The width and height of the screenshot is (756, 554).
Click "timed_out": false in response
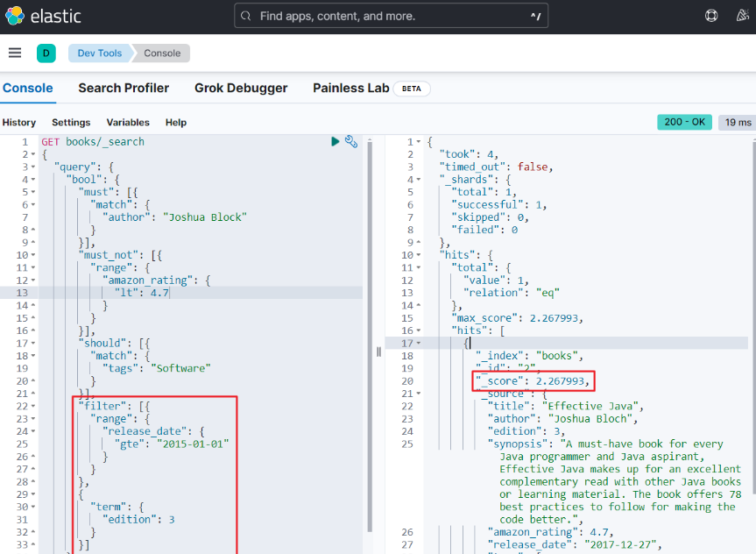(496, 167)
